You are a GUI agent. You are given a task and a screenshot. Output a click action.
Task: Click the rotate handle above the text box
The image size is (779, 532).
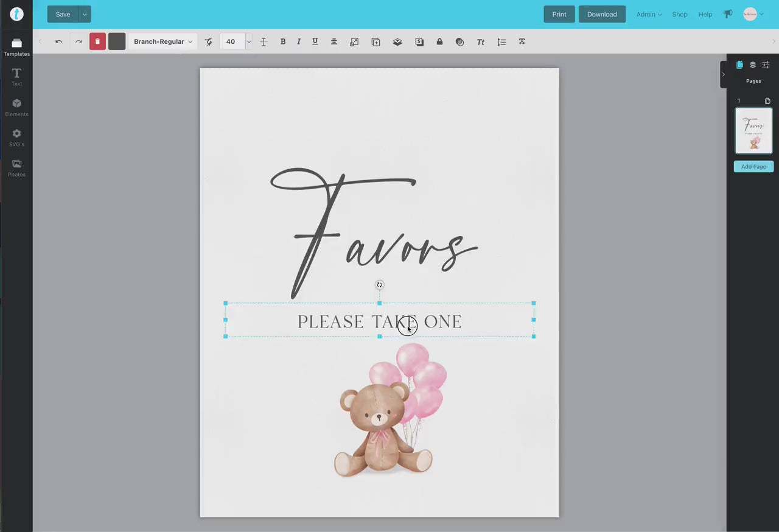[379, 285]
